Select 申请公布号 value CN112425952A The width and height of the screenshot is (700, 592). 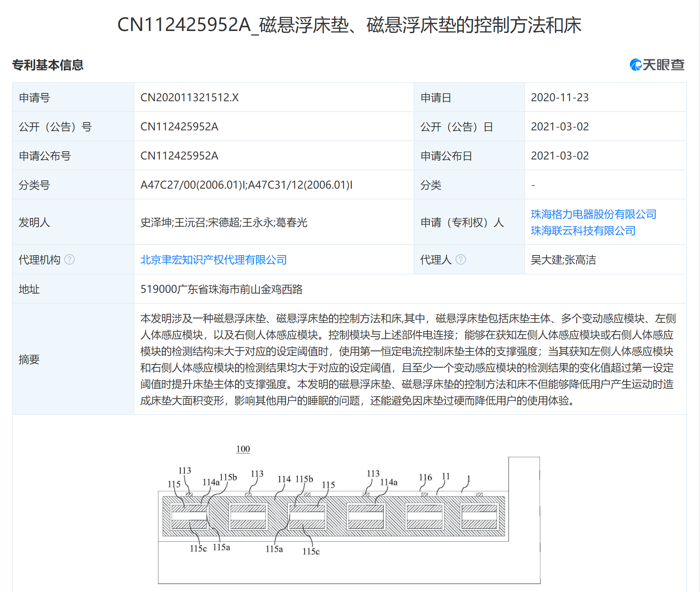[179, 156]
